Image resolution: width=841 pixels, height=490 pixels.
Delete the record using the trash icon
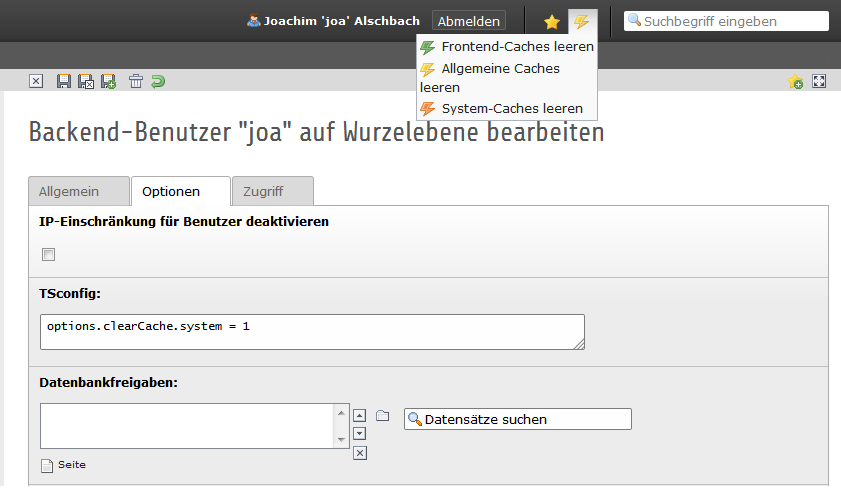click(x=136, y=81)
